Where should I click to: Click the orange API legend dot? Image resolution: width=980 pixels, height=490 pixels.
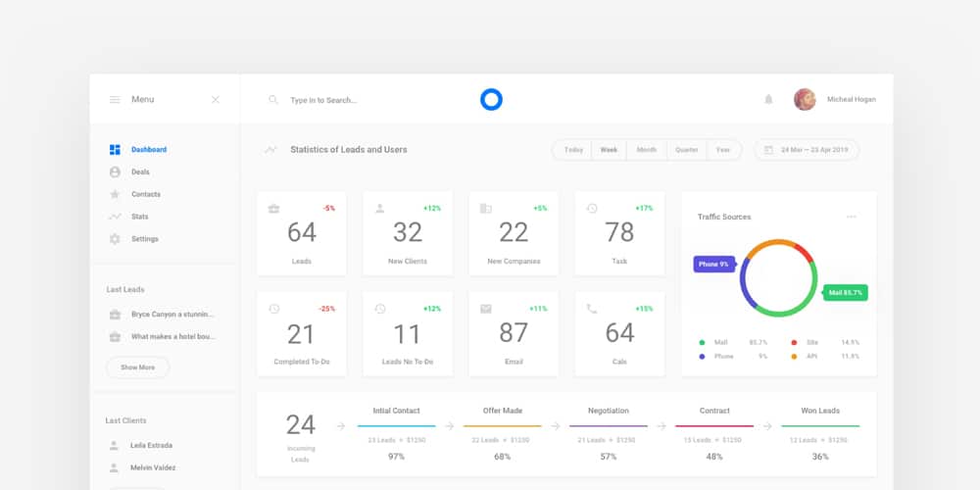click(x=794, y=357)
